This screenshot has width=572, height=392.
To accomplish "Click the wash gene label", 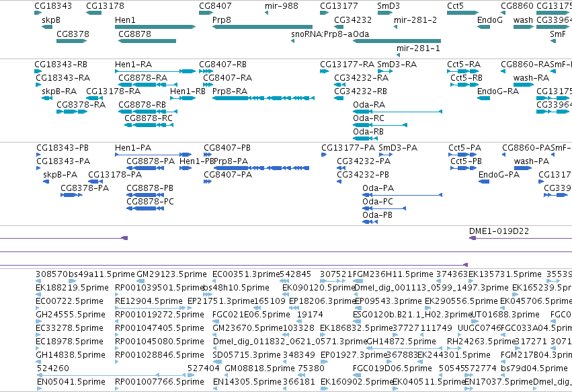I will 523,20.
